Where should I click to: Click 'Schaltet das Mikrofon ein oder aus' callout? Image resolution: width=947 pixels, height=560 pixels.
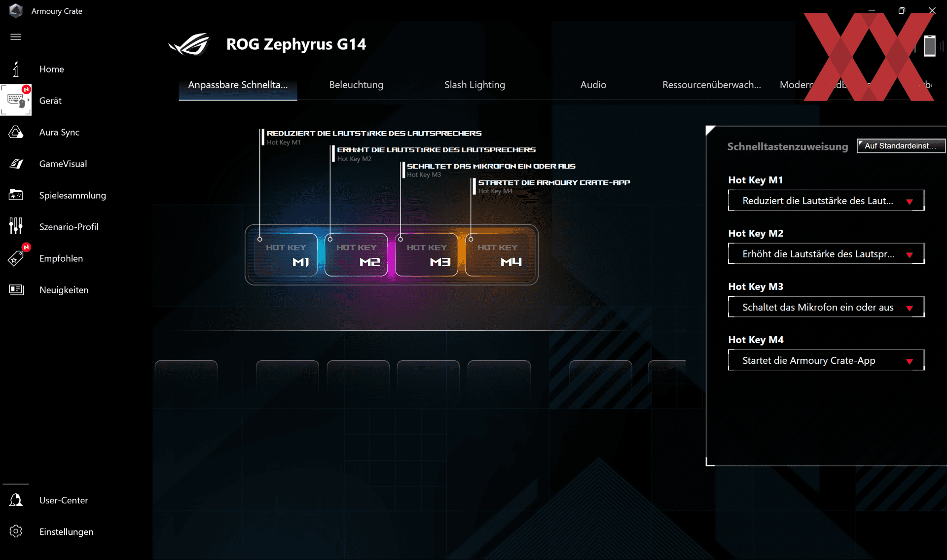click(x=491, y=166)
